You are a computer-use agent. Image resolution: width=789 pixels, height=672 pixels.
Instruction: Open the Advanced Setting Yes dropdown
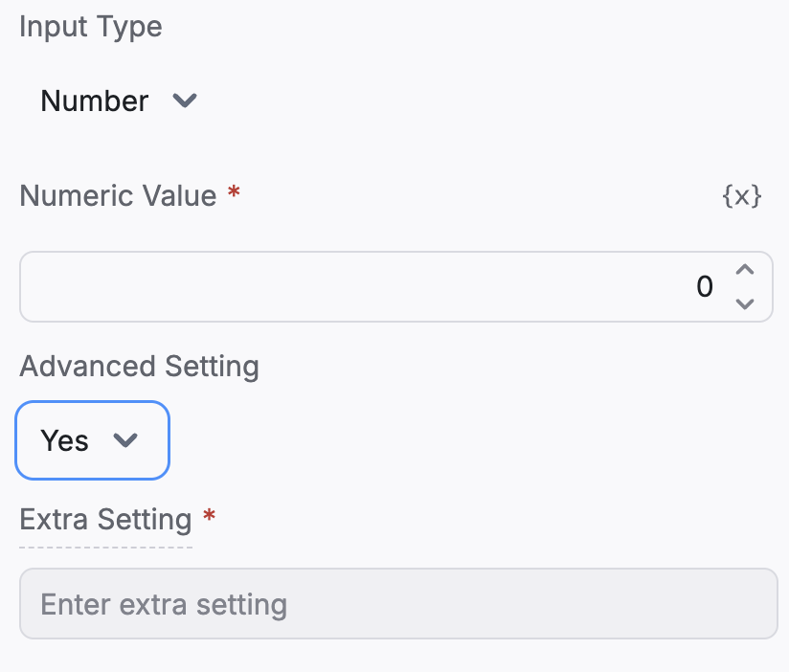92,440
